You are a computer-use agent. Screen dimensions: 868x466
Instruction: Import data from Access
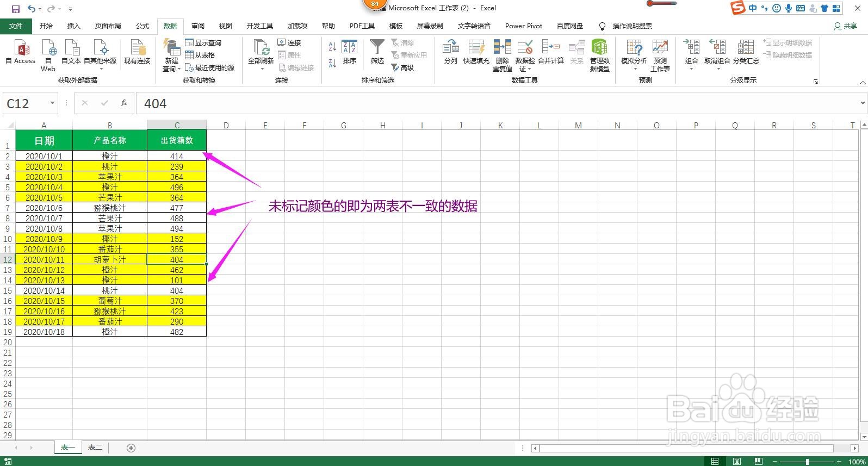click(21, 53)
